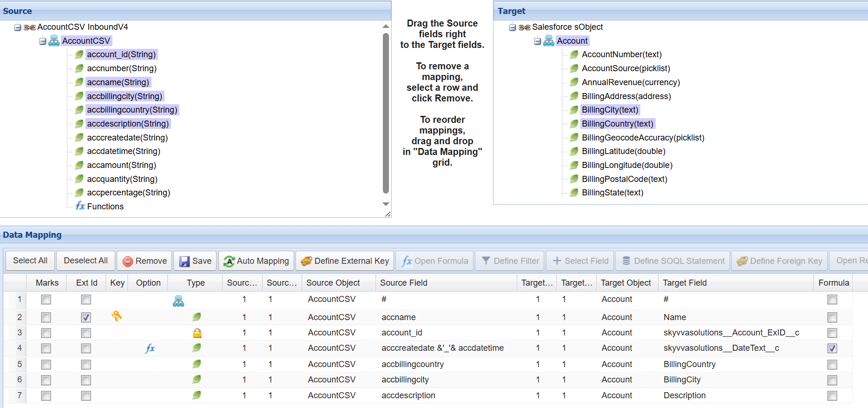The width and height of the screenshot is (868, 408).
Task: Click the Formula column header
Action: click(833, 283)
